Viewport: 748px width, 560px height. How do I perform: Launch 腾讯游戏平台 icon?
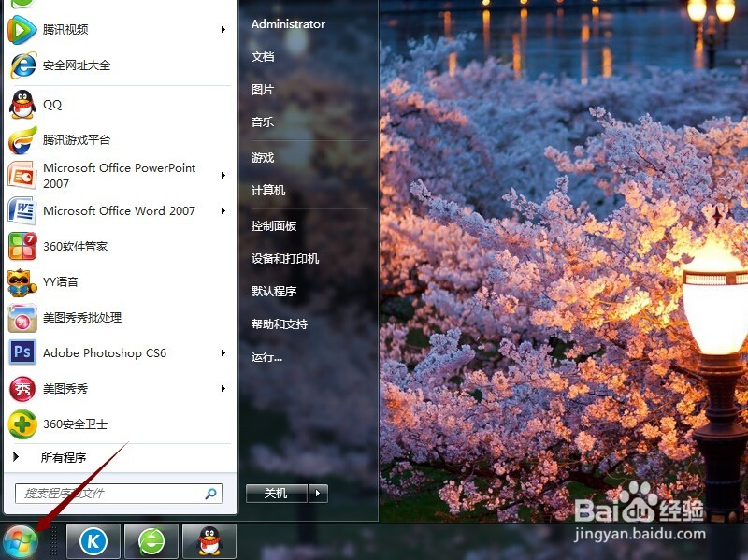[22, 139]
